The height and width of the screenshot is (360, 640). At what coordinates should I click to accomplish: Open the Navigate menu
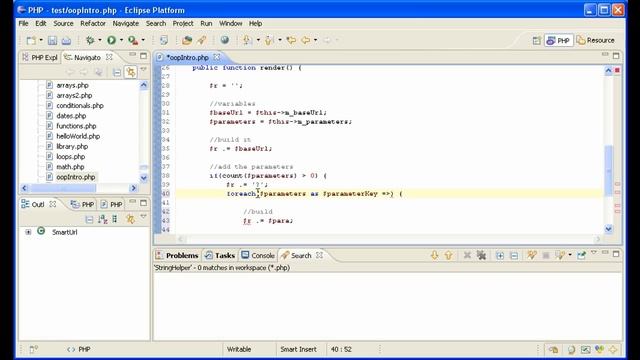[126, 23]
